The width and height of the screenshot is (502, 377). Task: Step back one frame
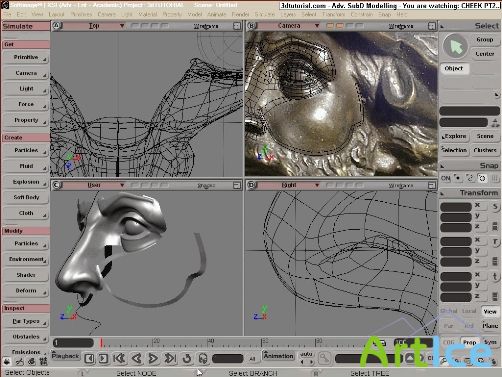tap(89, 358)
